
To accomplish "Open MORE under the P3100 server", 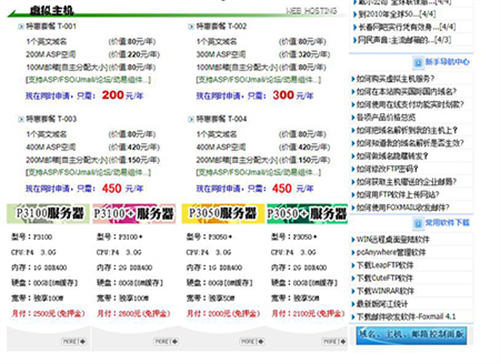I will [x=74, y=341].
